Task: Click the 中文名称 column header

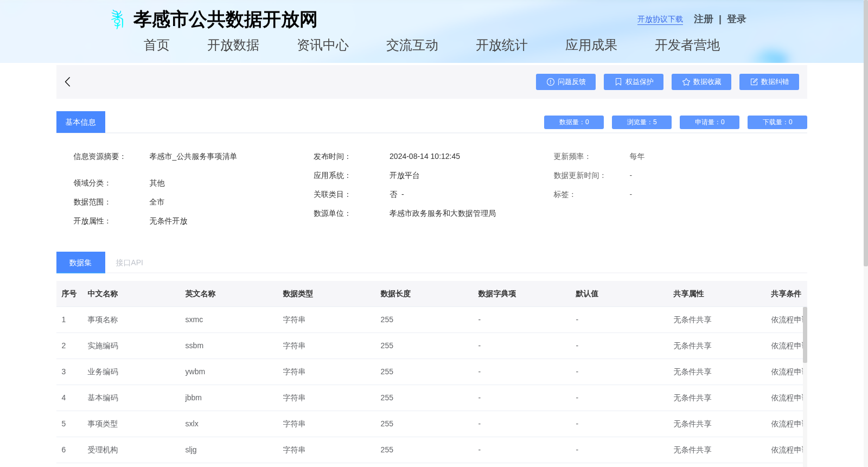Action: pyautogui.click(x=103, y=294)
